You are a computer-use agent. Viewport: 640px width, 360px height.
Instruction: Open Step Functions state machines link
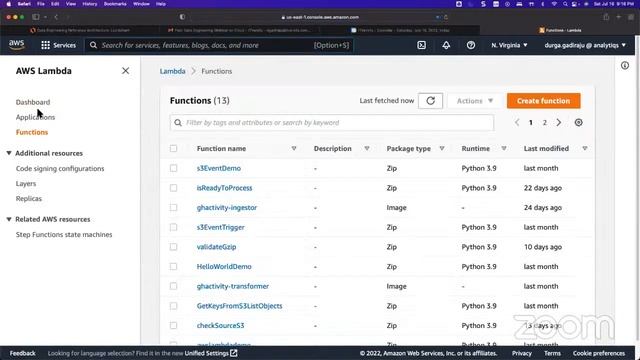[64, 235]
